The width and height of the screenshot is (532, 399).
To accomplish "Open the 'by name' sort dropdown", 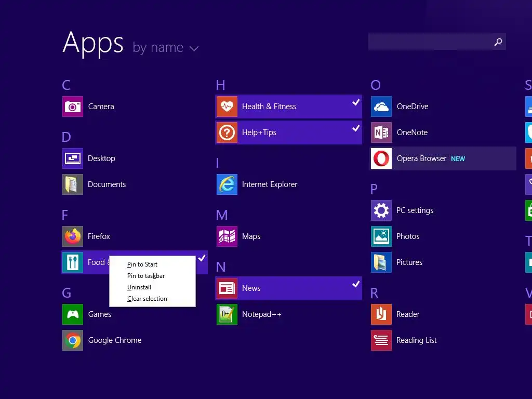I will point(165,47).
